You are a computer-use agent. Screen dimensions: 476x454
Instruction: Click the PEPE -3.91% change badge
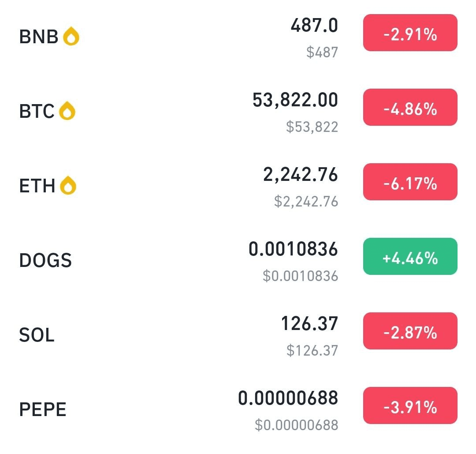coord(410,405)
